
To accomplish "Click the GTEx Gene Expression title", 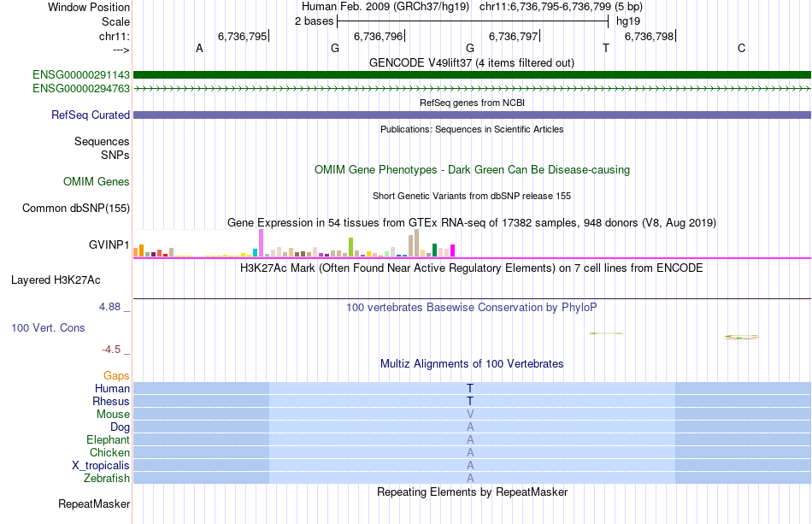I will point(472,222).
